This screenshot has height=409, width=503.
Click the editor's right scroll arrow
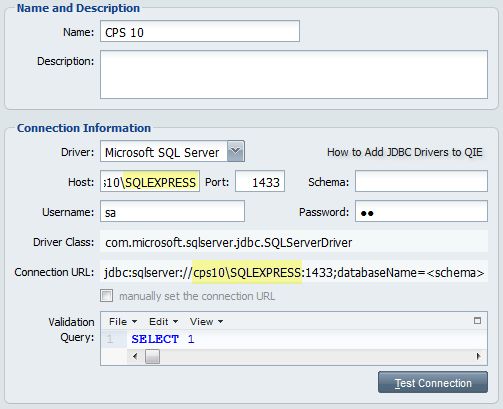click(479, 357)
